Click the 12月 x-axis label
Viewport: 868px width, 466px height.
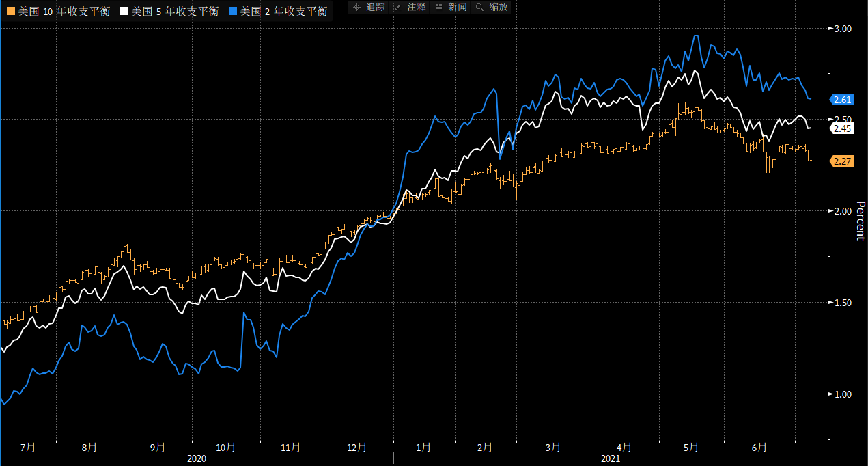click(x=356, y=448)
